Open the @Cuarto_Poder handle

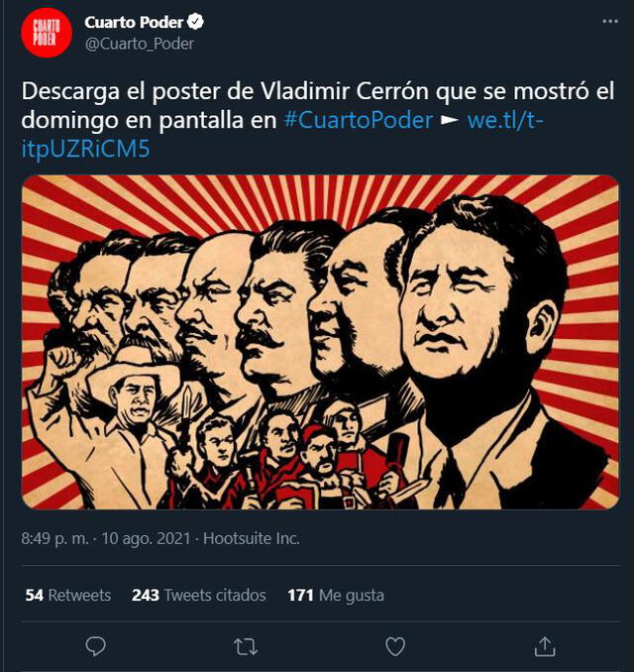point(140,44)
